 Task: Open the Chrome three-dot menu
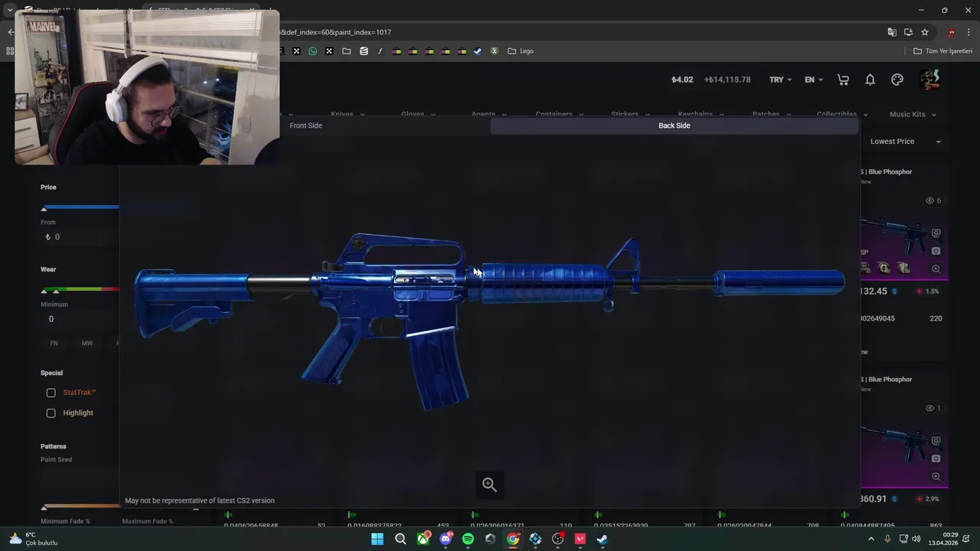[x=969, y=32]
